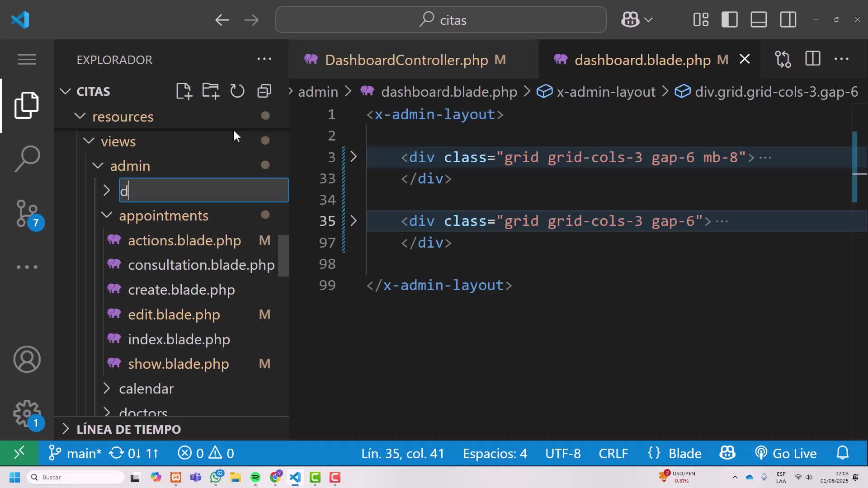Start Go Live server

[x=786, y=453]
